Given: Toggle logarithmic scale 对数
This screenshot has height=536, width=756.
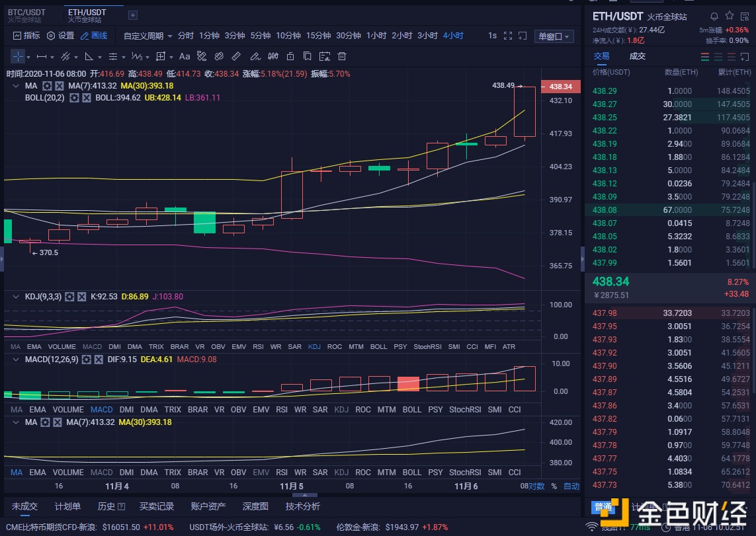Looking at the screenshot, I should tap(536, 486).
